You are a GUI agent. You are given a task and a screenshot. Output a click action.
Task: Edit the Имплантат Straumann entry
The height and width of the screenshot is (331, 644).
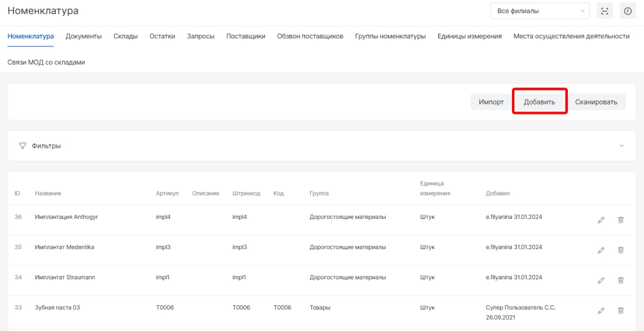601,280
